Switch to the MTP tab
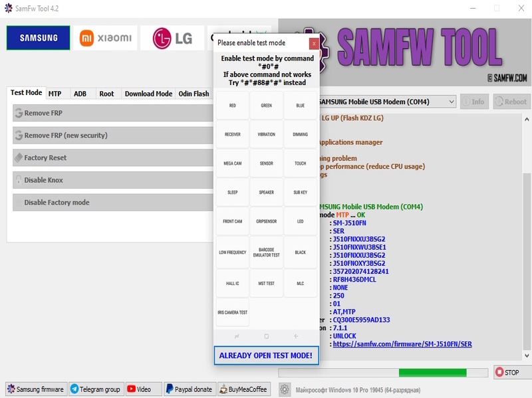This screenshot has height=398, width=532. (x=55, y=94)
